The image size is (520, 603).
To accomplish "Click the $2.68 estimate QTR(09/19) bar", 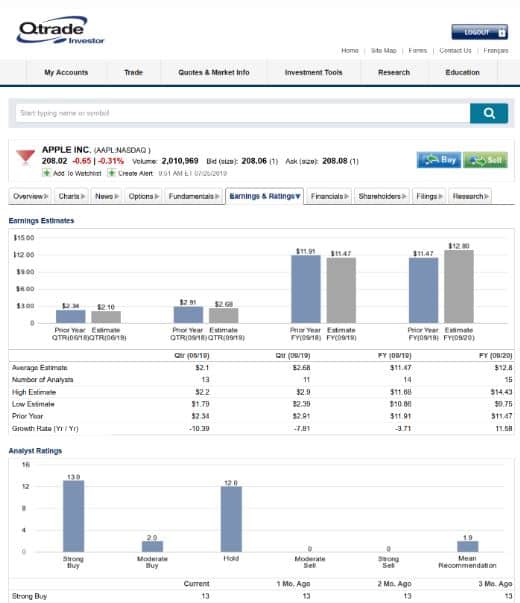I will point(223,316).
